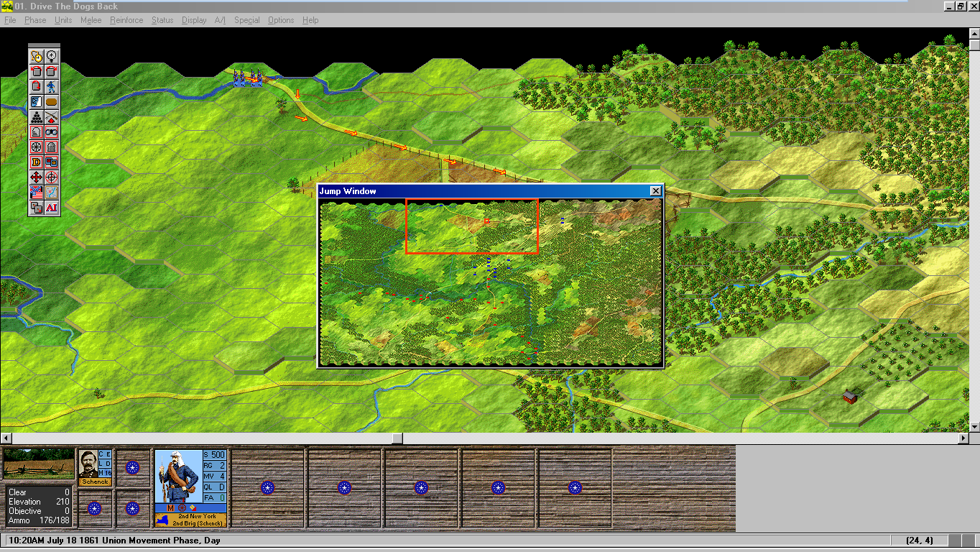Click the orange M icon on unit card
980x552 pixels.
pyautogui.click(x=170, y=508)
